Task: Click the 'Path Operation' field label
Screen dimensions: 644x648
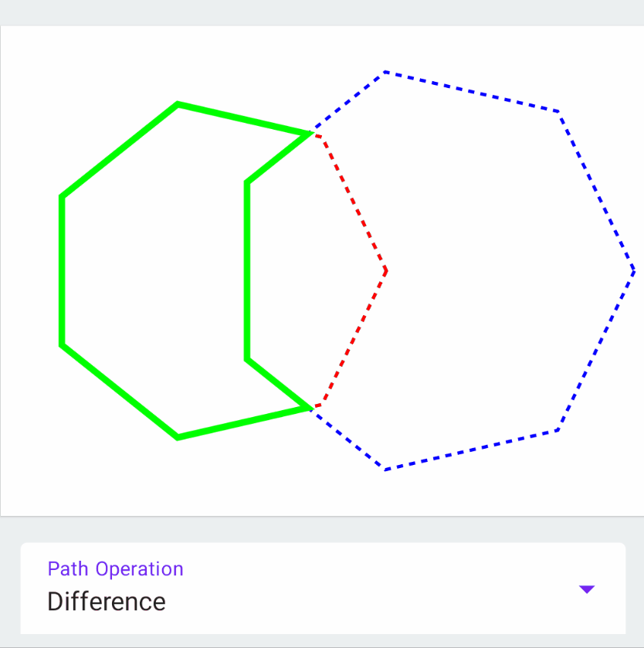Action: click(x=115, y=569)
